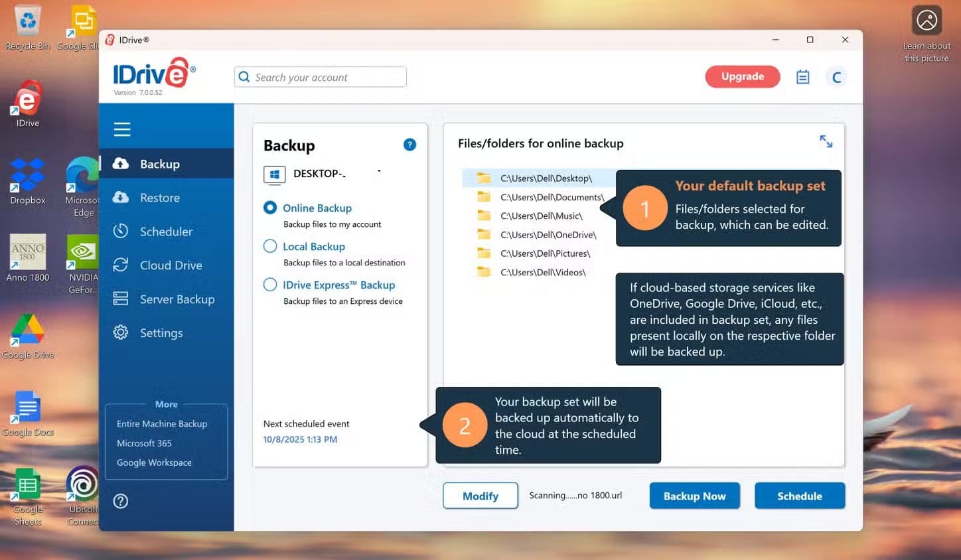Click the hamburger menu icon in sidebar
Screen dimensions: 961x560
point(122,129)
